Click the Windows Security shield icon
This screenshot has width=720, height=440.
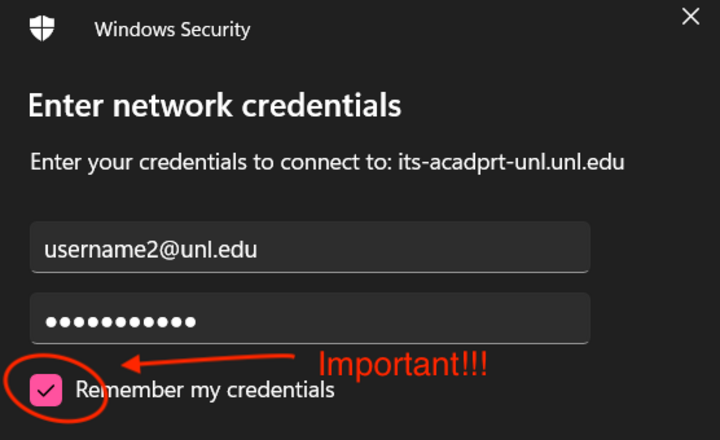point(42,28)
